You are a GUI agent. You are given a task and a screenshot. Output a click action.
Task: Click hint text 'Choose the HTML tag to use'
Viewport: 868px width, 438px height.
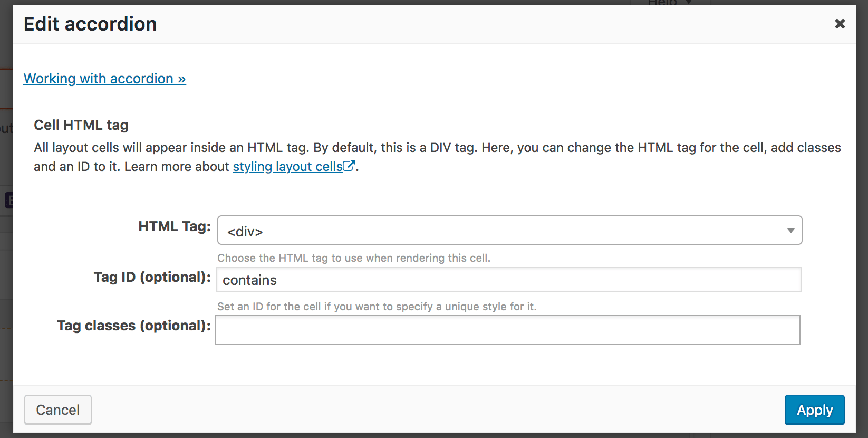353,258
